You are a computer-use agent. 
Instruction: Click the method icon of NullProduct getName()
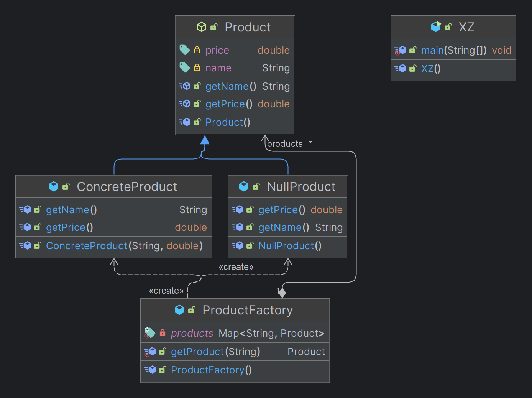point(238,227)
